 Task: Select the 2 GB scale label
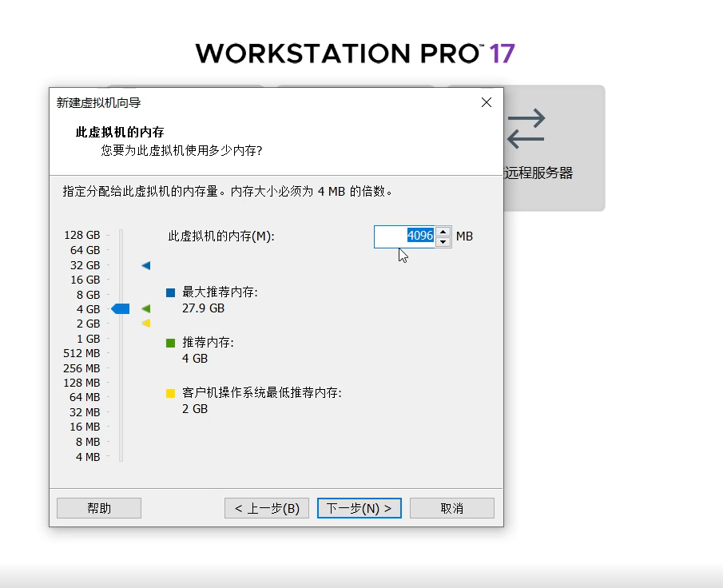pyautogui.click(x=88, y=324)
